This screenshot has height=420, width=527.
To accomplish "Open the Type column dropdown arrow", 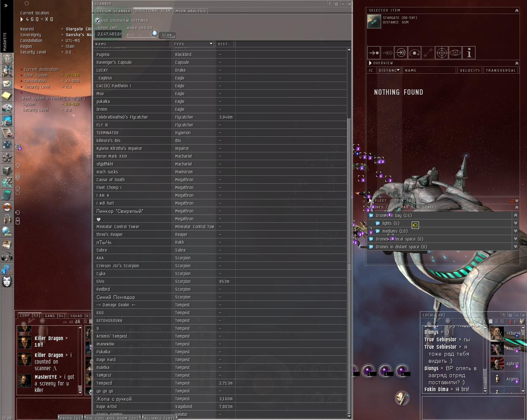I will tap(211, 44).
